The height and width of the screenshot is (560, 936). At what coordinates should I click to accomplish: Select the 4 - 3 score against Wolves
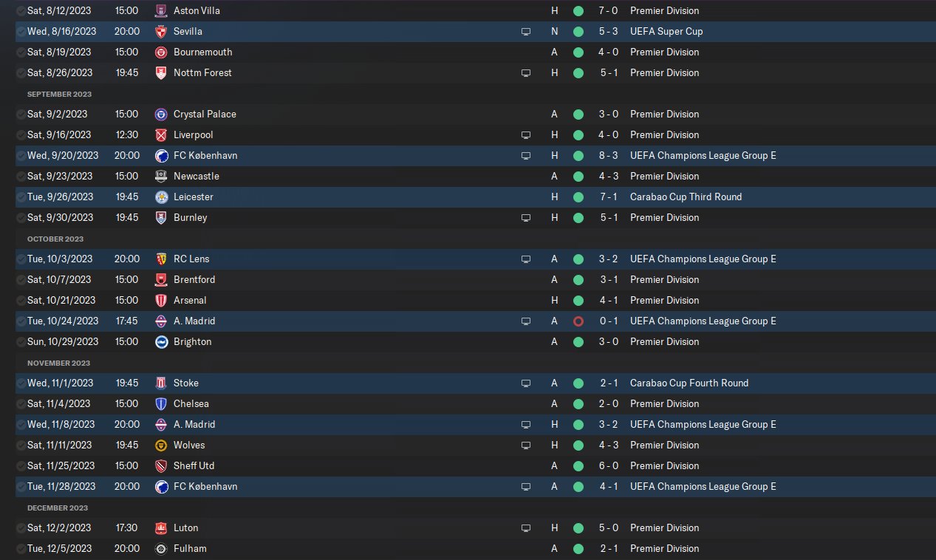(x=609, y=445)
